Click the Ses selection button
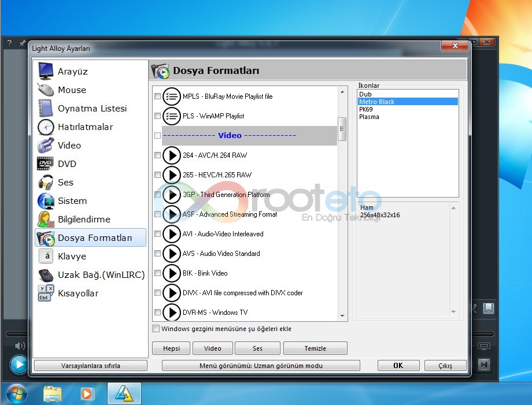Viewport: 532px width, 405px height. [257, 348]
